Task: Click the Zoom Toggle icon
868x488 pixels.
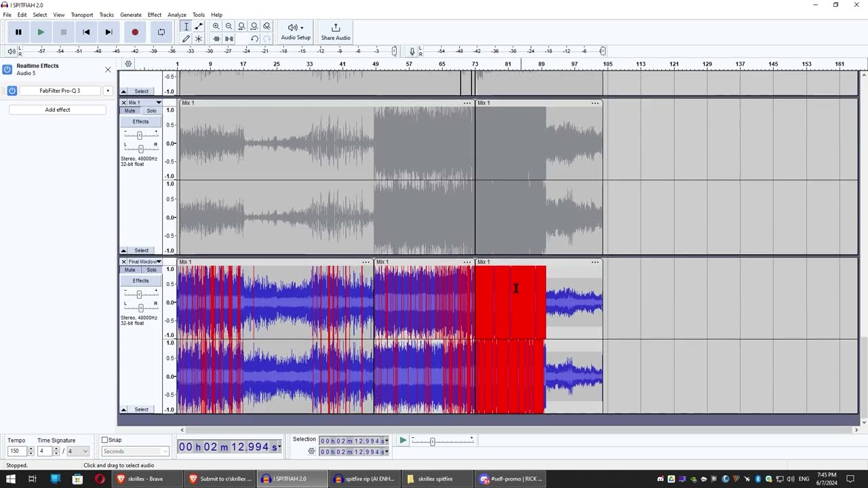Action: coord(267,26)
